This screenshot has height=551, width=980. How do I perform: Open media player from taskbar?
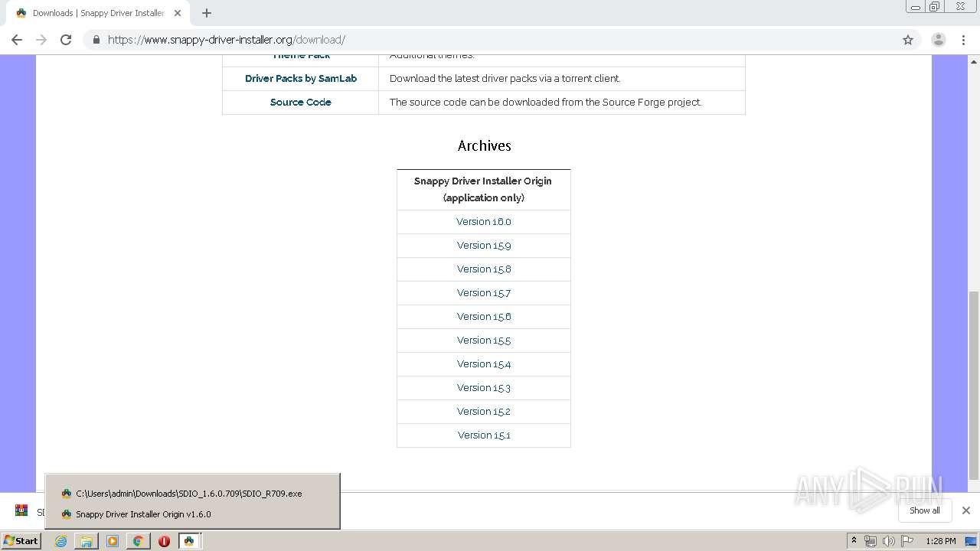(x=113, y=541)
